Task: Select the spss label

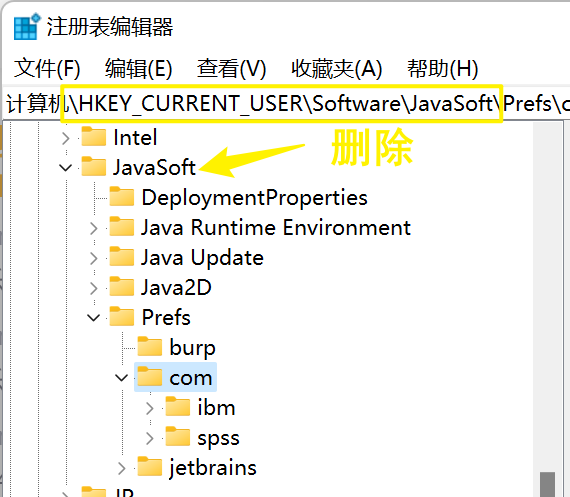Action: [x=218, y=439]
